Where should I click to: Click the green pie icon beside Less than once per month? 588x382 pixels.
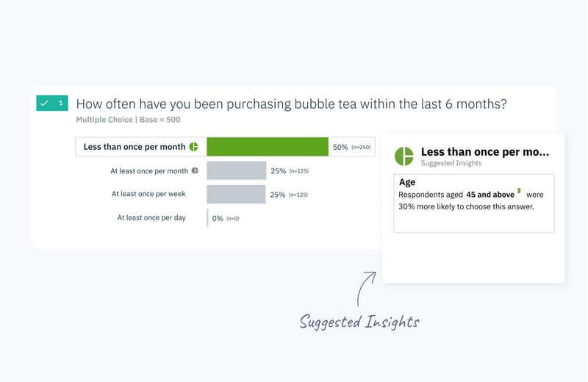click(x=193, y=147)
